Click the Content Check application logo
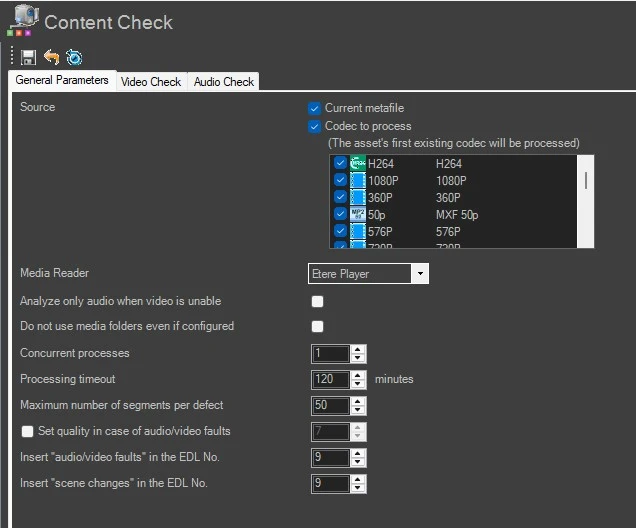Viewport: 636px width, 528px height. (x=23, y=22)
